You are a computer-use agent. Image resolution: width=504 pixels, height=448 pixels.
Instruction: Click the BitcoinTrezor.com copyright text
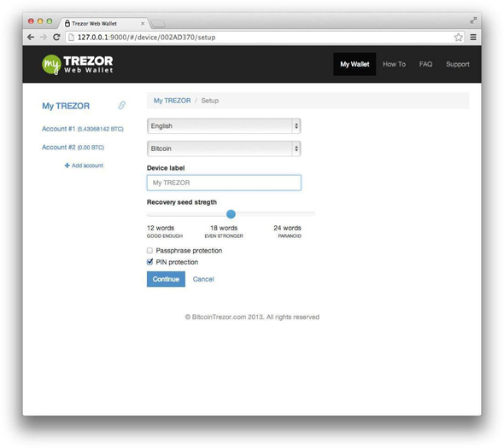(252, 317)
